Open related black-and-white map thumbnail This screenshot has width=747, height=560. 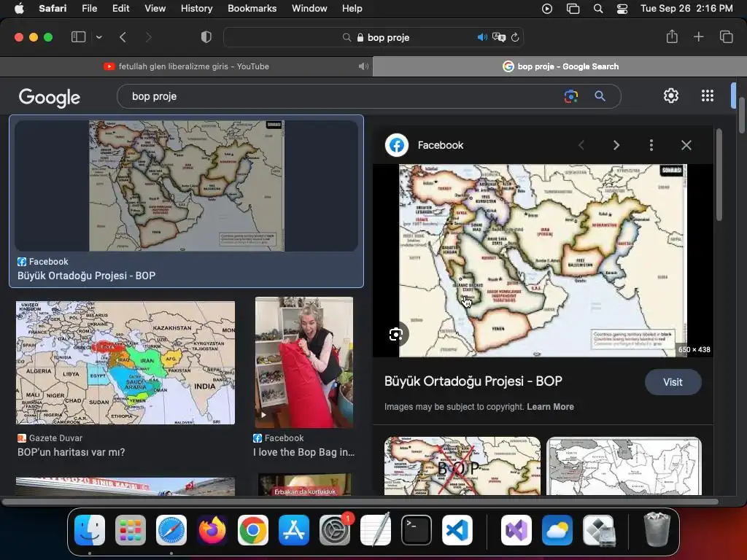click(624, 466)
